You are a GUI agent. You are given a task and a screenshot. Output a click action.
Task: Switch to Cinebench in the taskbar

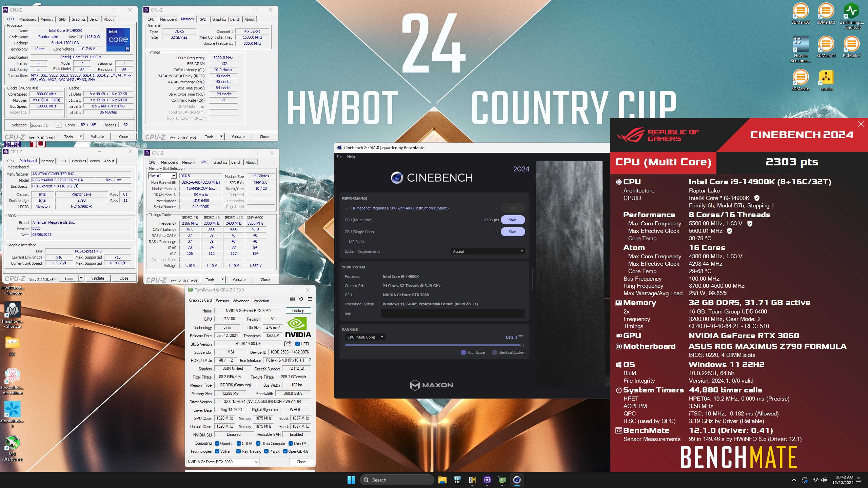click(x=517, y=480)
